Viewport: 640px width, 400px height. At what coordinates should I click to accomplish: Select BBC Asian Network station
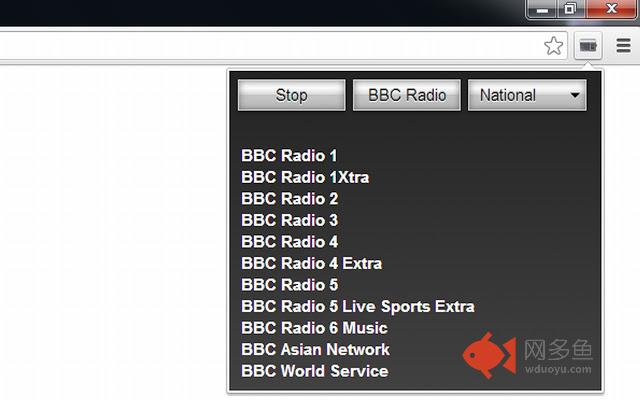pyautogui.click(x=315, y=350)
